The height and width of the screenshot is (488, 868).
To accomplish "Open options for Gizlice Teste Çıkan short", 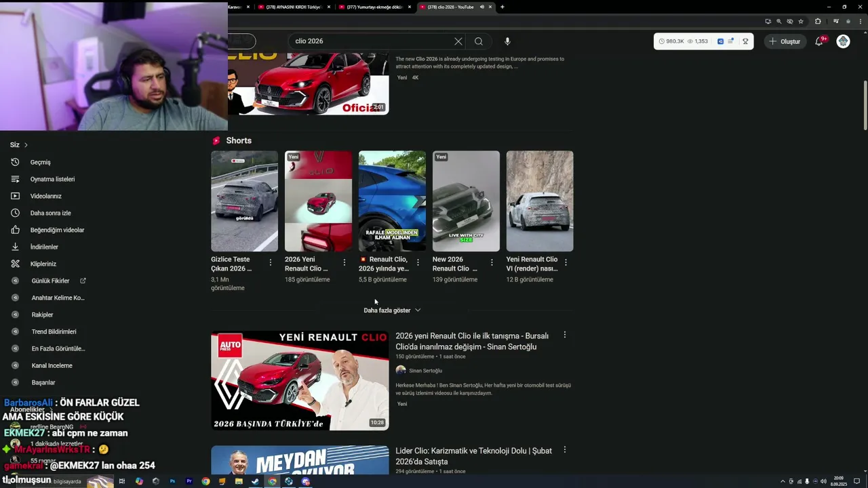I will point(271,262).
